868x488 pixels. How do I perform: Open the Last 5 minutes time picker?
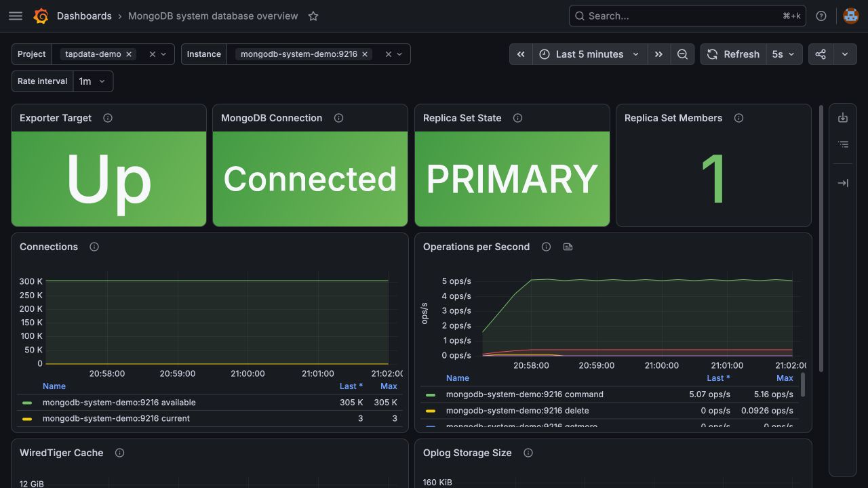tap(589, 54)
